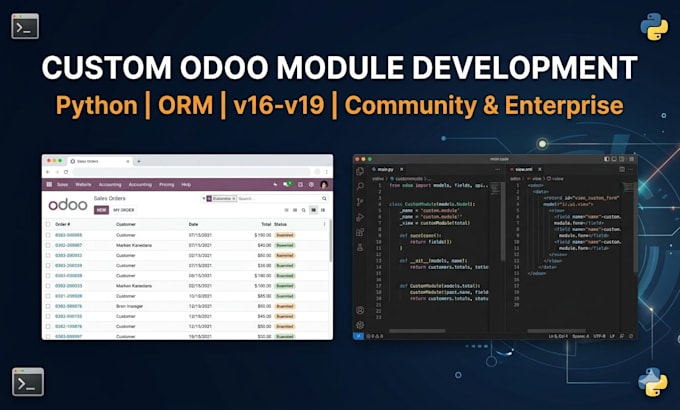Viewport: 680px width, 410px height.
Task: Open browser kebab menu in Chrome toolbar
Action: pos(327,172)
